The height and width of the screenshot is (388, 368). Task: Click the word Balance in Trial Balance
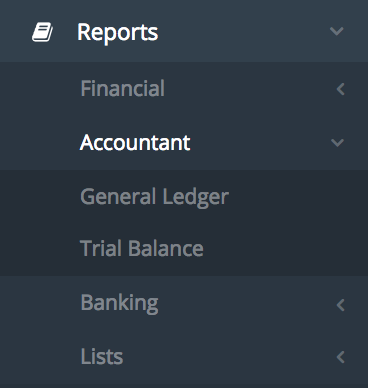pyautogui.click(x=166, y=248)
